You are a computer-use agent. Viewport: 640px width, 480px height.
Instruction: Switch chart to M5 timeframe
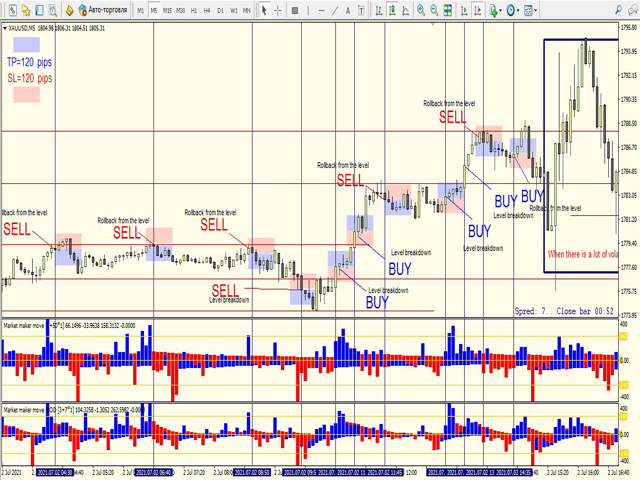click(153, 10)
